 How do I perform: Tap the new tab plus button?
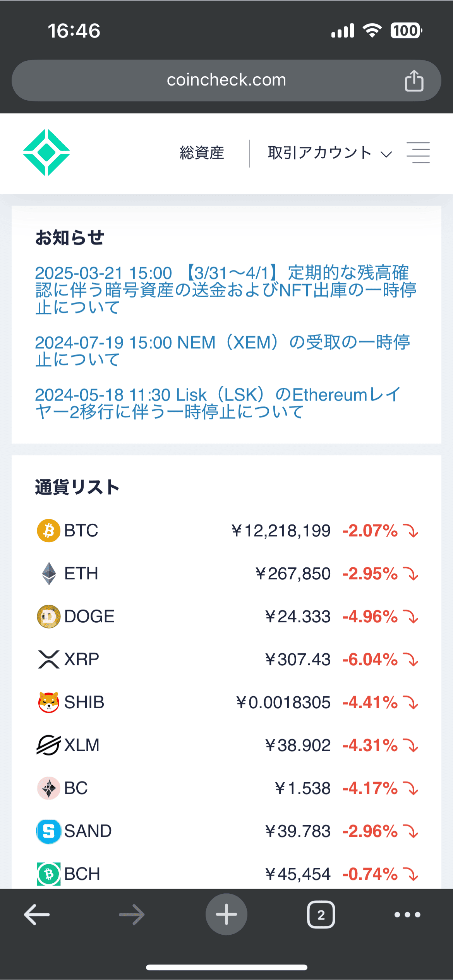[x=226, y=915]
